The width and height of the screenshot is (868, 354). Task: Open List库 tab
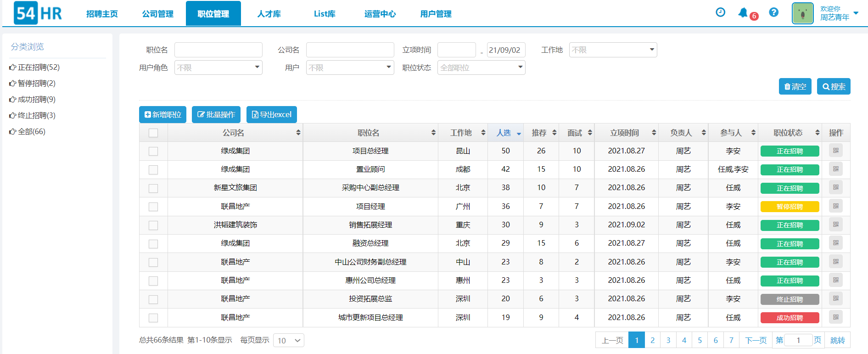tap(325, 14)
